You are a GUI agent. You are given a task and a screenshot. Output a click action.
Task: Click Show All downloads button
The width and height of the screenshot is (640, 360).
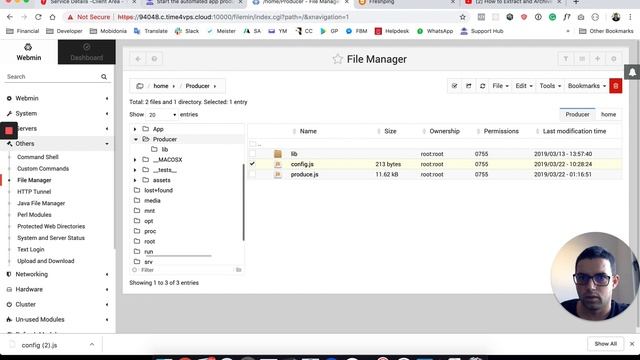605,344
